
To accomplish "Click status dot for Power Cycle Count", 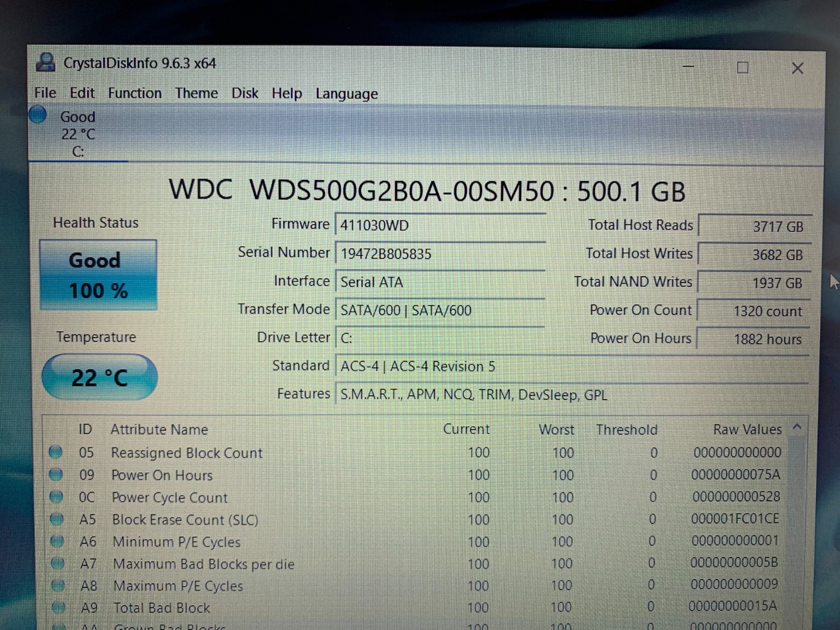I will 56,497.
